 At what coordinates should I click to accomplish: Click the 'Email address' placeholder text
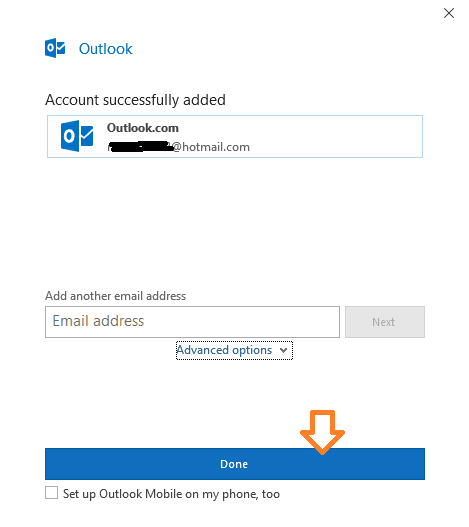(98, 321)
